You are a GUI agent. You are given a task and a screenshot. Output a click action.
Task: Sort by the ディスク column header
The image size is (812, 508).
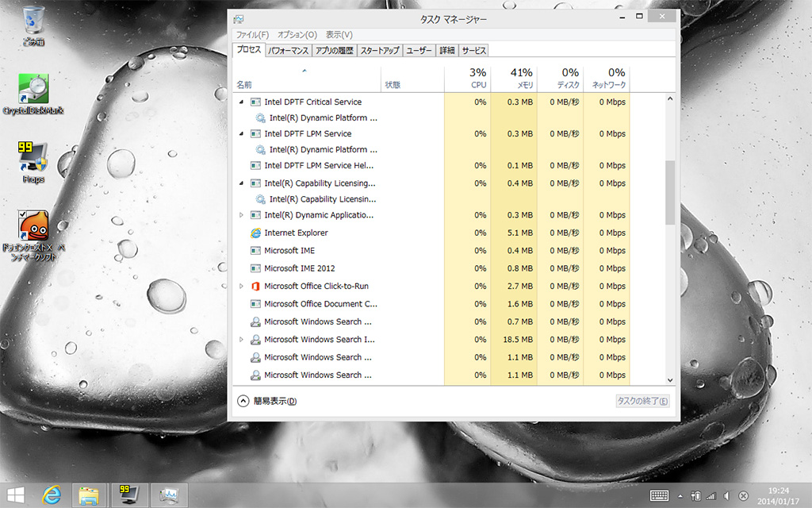pos(561,79)
